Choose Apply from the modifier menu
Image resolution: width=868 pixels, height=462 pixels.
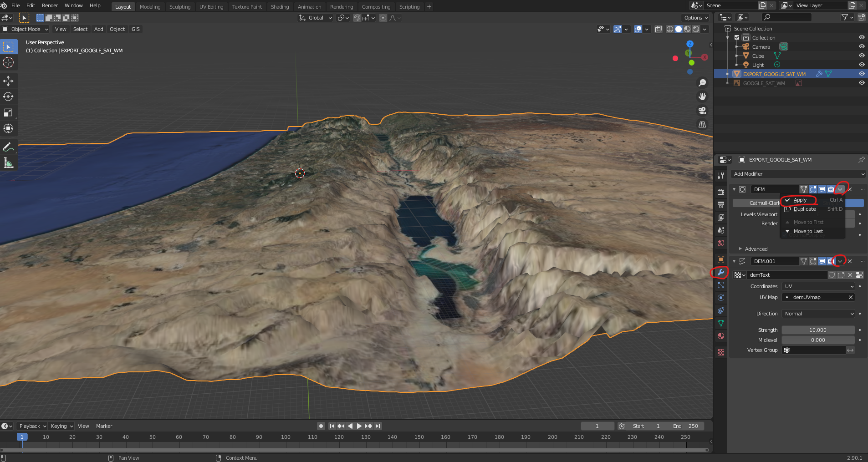800,200
